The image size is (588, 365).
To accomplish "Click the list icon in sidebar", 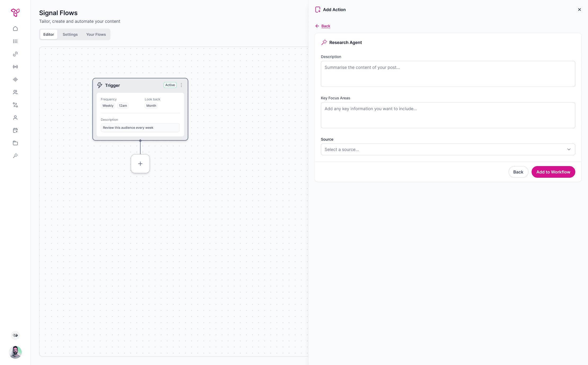I will click(15, 41).
